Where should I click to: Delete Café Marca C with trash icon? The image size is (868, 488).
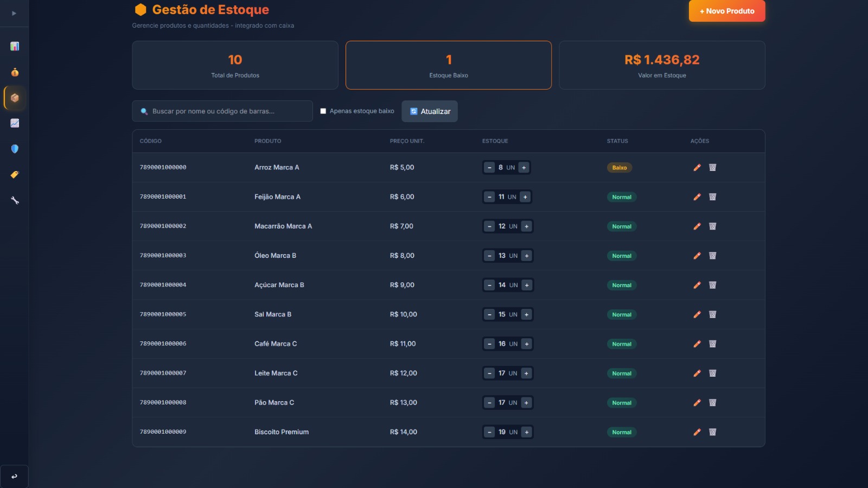(x=713, y=344)
